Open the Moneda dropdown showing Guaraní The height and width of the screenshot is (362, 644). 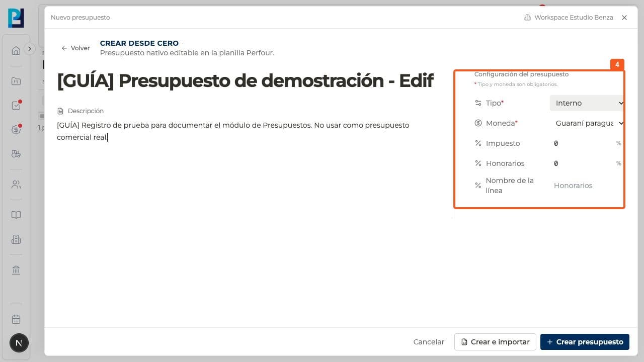point(587,123)
